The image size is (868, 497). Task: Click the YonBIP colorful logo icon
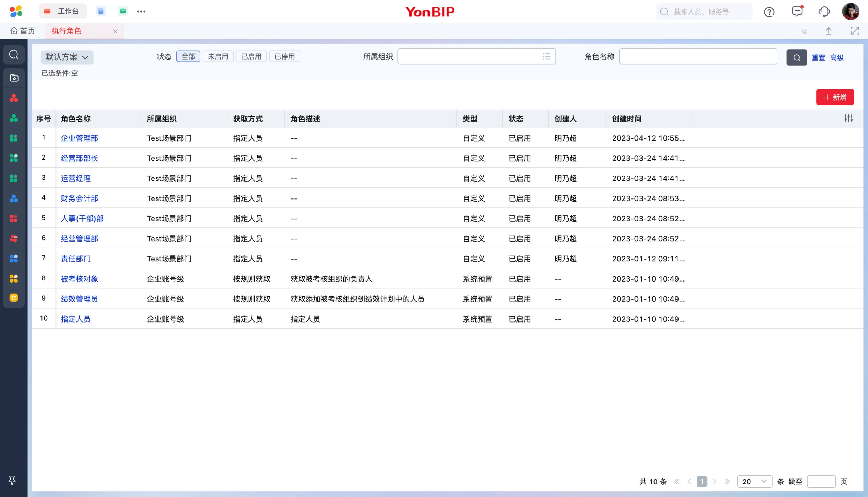pyautogui.click(x=16, y=11)
